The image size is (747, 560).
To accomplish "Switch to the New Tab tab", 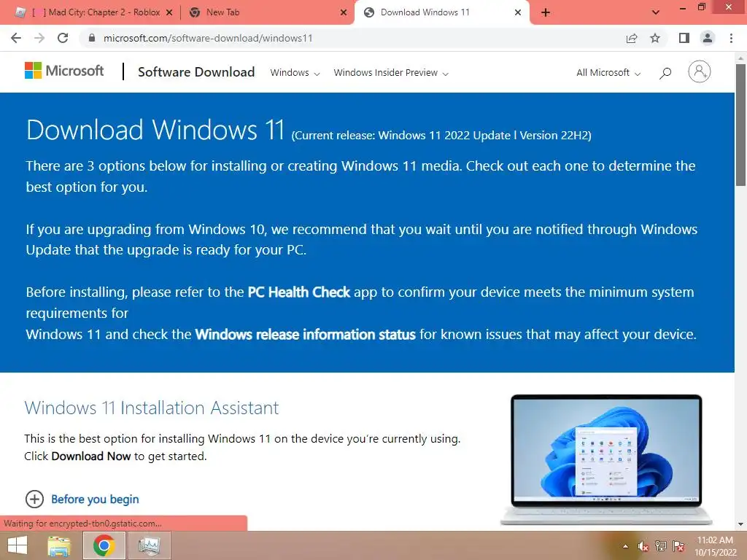I will 267,12.
